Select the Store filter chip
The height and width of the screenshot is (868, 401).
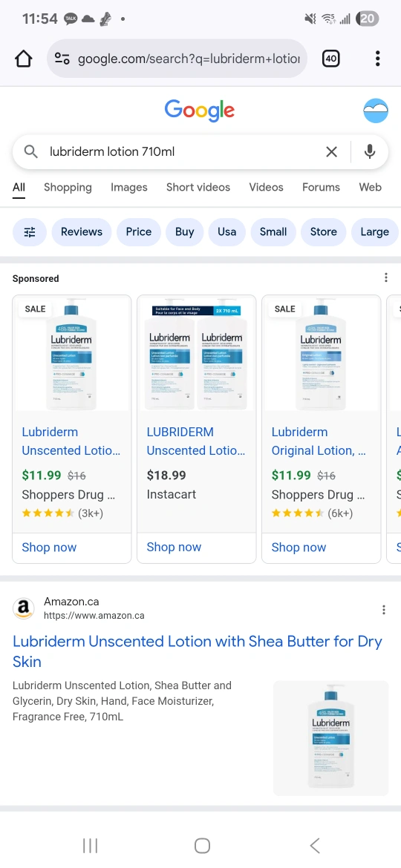(324, 232)
